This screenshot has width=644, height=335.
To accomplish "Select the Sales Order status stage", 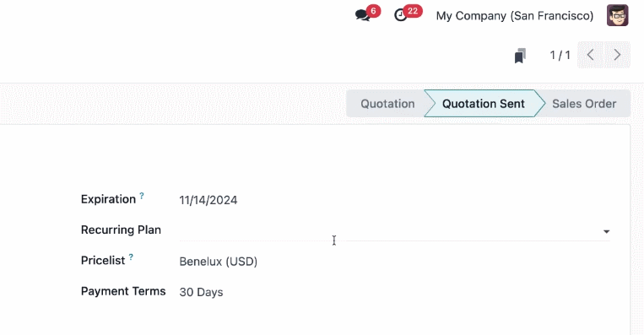I will coord(583,104).
